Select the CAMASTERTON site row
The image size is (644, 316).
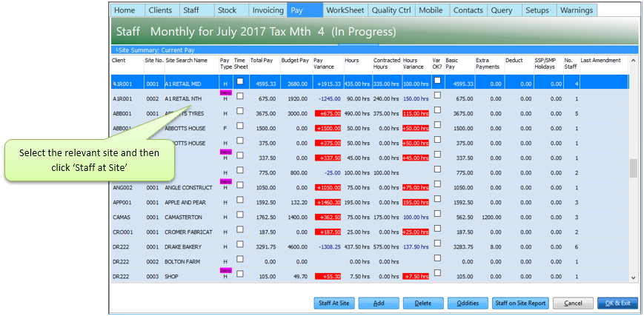tap(370, 217)
